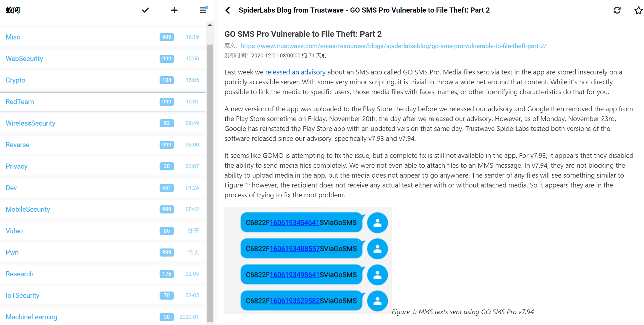Select the WebSecurity category
The image size is (644, 325).
24,59
